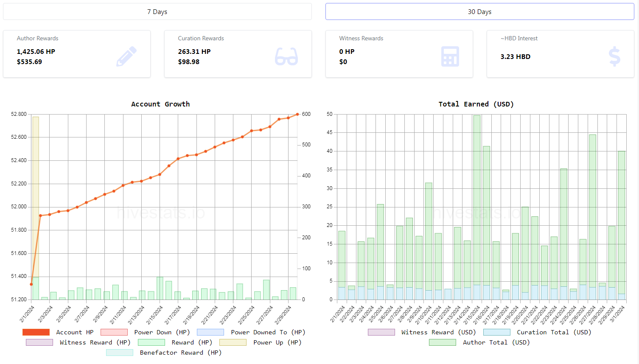Toggle Power Downed To (HP) legend swatch

tap(210, 332)
